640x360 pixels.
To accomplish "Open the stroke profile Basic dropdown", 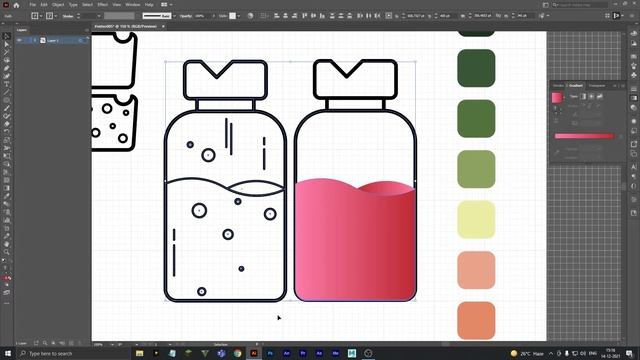I will tap(174, 16).
